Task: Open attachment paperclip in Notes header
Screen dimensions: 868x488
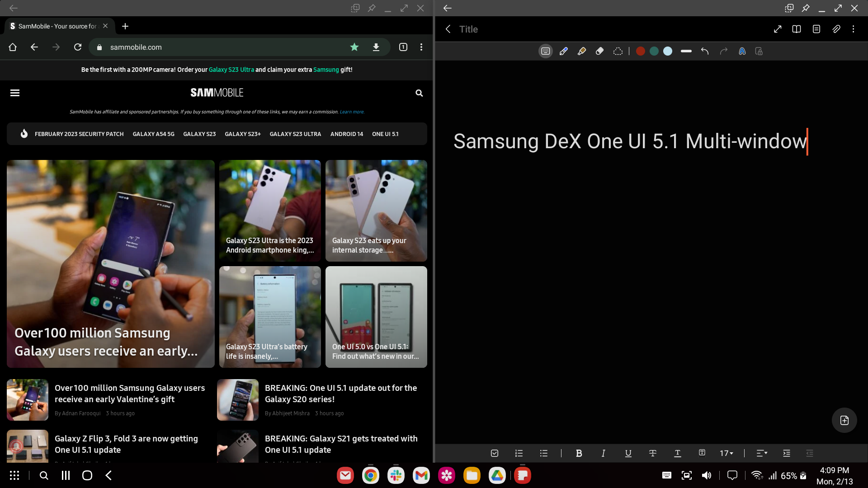Action: 836,29
